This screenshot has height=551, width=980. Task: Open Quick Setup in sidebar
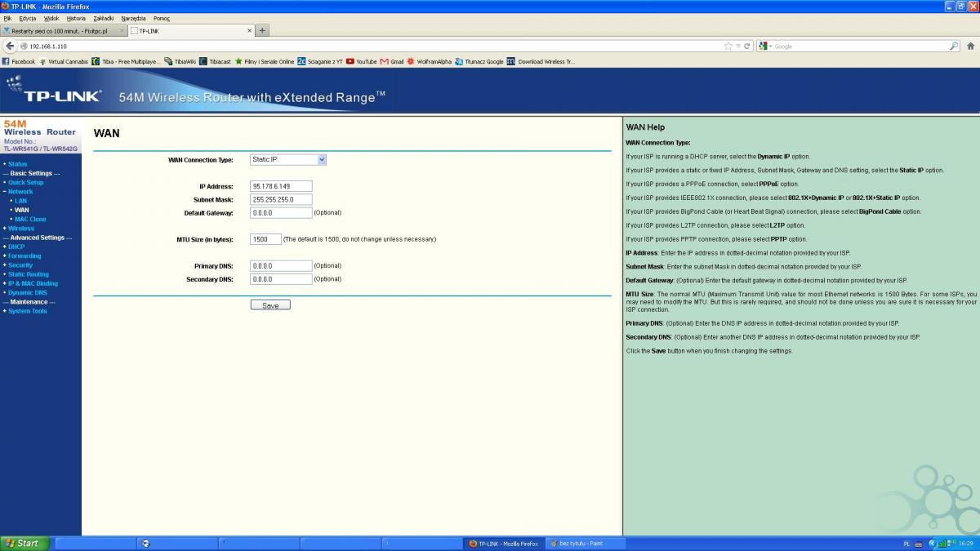coord(26,182)
